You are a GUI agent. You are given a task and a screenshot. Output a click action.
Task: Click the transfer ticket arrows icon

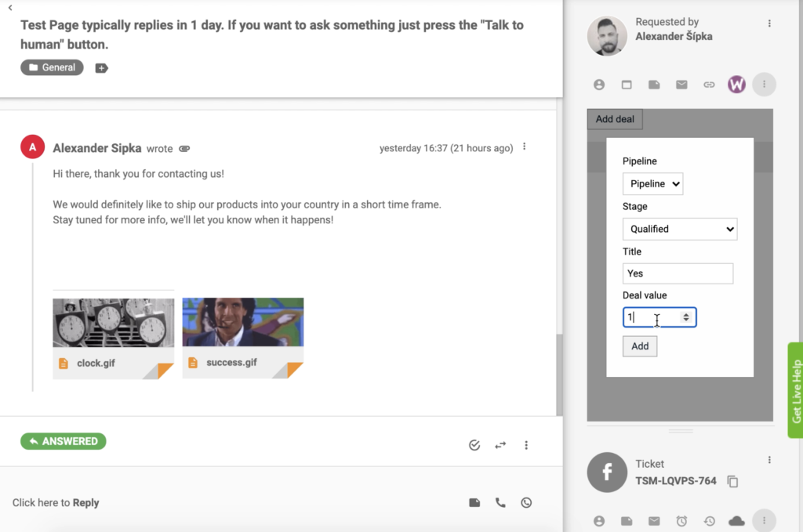(500, 445)
